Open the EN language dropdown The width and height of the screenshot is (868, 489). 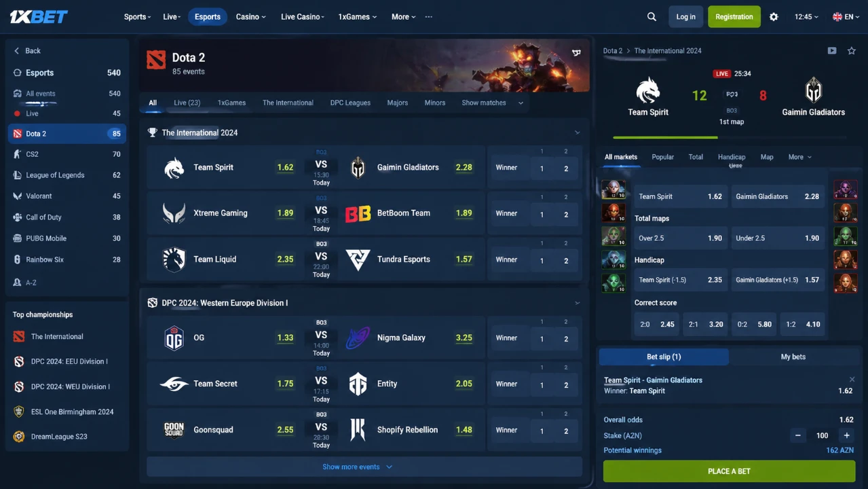845,17
